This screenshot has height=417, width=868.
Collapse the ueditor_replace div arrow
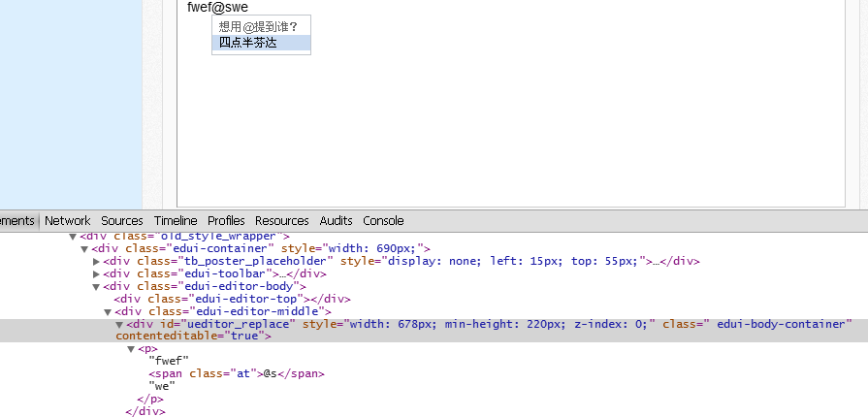pyautogui.click(x=119, y=324)
